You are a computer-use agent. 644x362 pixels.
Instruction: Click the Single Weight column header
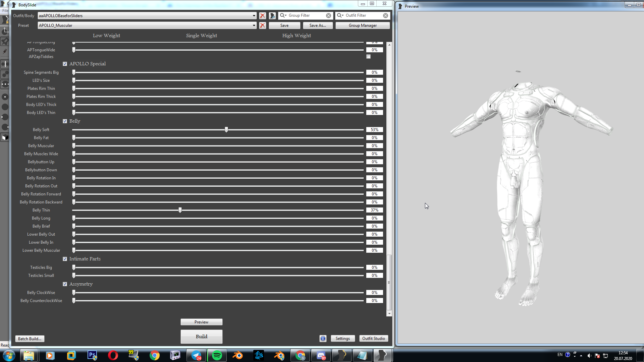[x=202, y=36]
